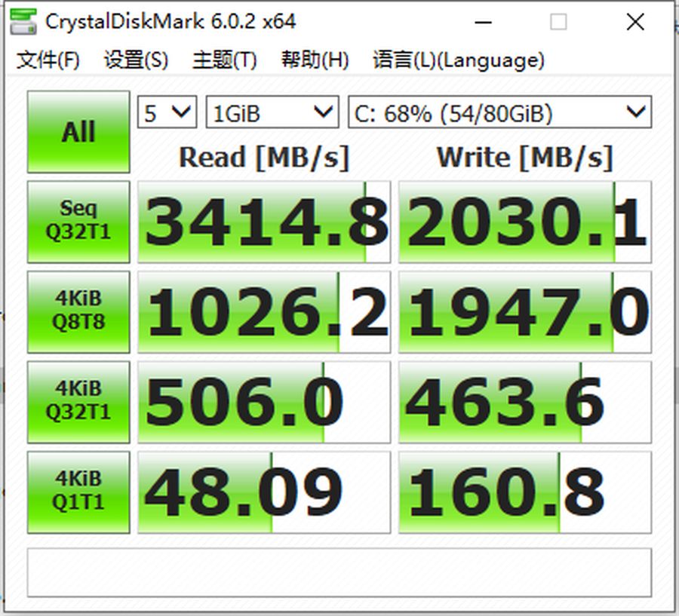The height and width of the screenshot is (616, 679).
Task: Select the 4KiB Q8T8 read result 1026.2
Action: 264,311
